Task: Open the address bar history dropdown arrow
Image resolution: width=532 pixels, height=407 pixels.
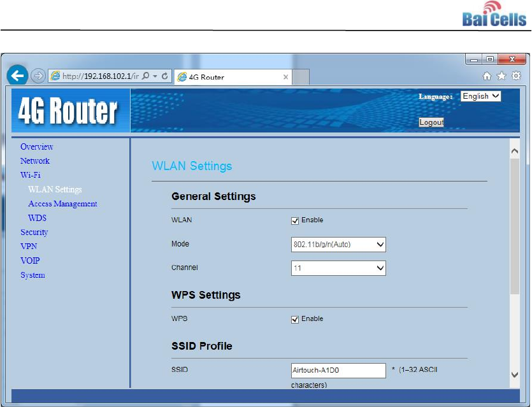Action: [155, 76]
